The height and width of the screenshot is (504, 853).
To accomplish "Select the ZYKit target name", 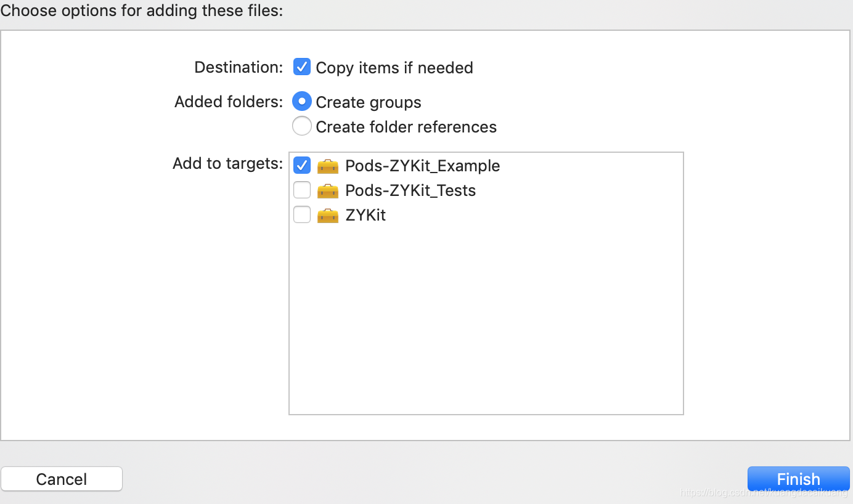I will (365, 216).
